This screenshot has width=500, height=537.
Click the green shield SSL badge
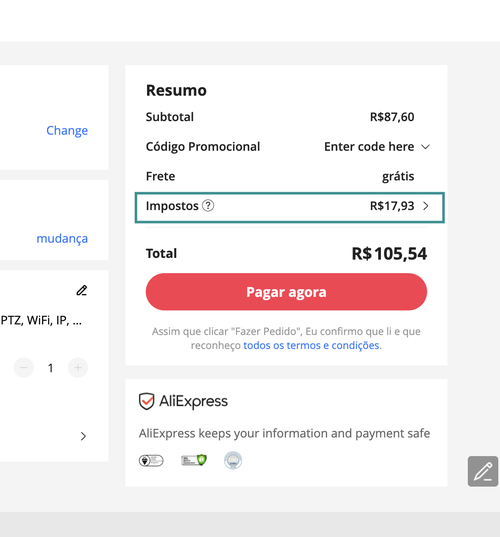pyautogui.click(x=194, y=460)
